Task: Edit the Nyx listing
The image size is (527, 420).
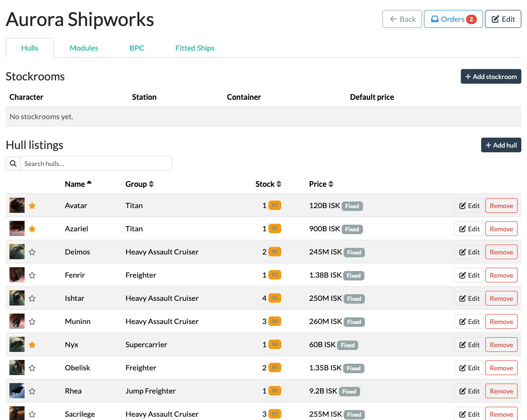Action: (x=469, y=345)
